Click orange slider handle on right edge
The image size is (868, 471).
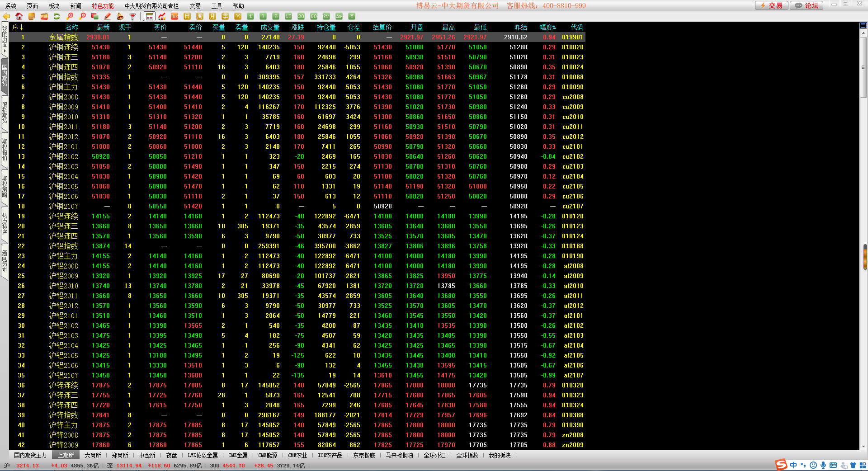tap(865, 257)
